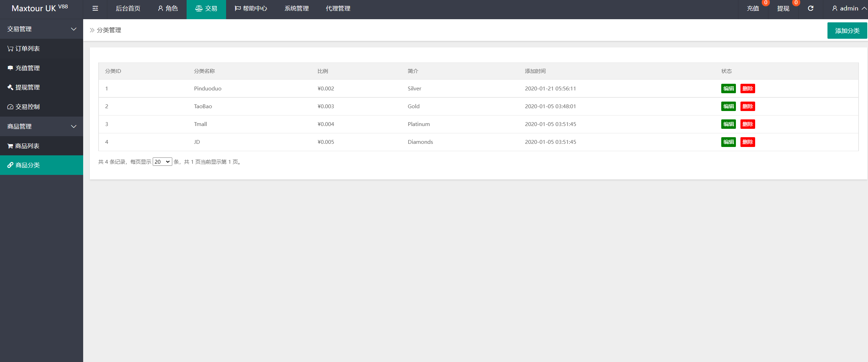
Task: Edit the Pinduoduo category row
Action: point(728,89)
